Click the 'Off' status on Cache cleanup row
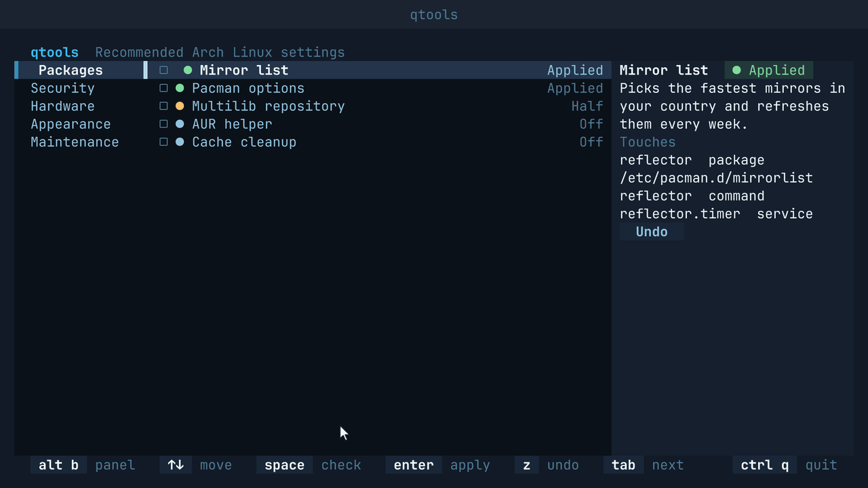The height and width of the screenshot is (488, 868). pyautogui.click(x=591, y=142)
